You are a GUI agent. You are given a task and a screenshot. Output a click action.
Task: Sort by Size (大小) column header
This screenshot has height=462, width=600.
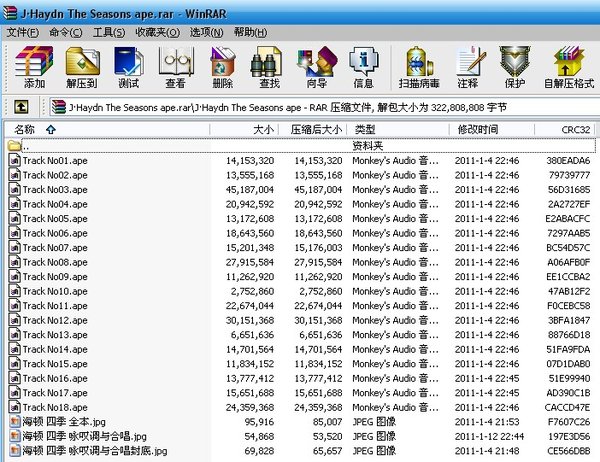click(x=244, y=129)
